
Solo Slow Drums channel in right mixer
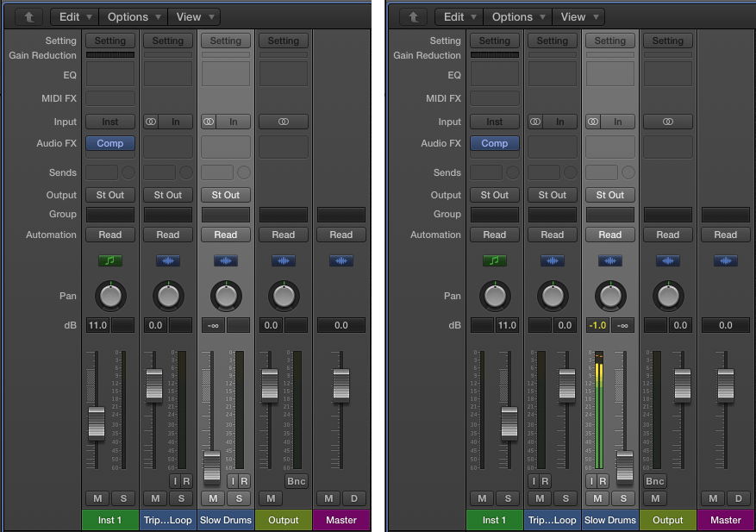coord(623,498)
